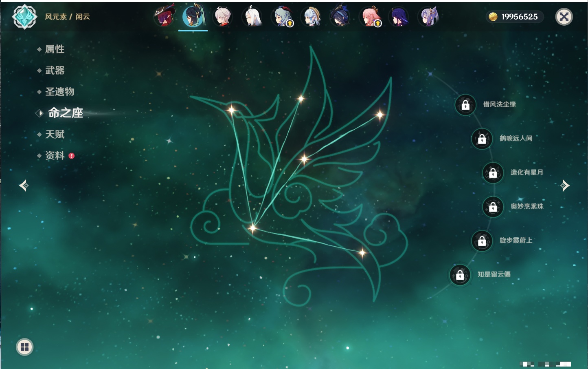Image resolution: width=588 pixels, height=369 pixels.
Task: Select the highlighted Xianyun character avatar
Action: [193, 16]
